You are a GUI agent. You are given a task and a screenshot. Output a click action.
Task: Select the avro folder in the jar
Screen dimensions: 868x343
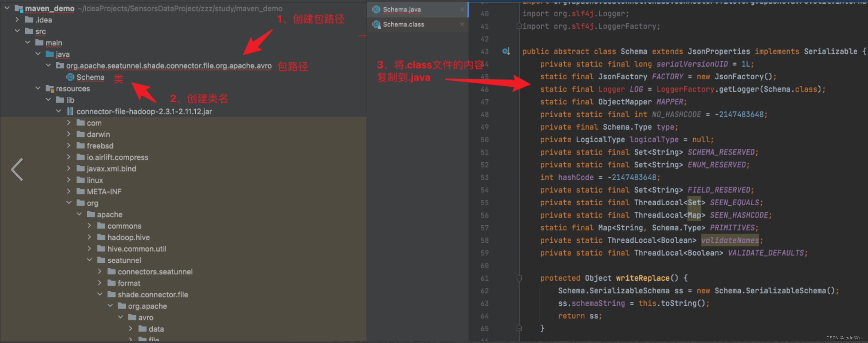point(145,317)
